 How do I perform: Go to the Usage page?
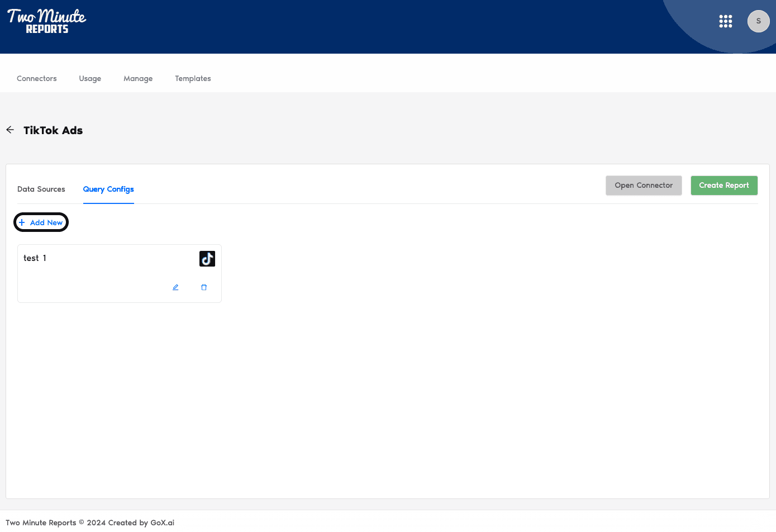[x=90, y=78]
